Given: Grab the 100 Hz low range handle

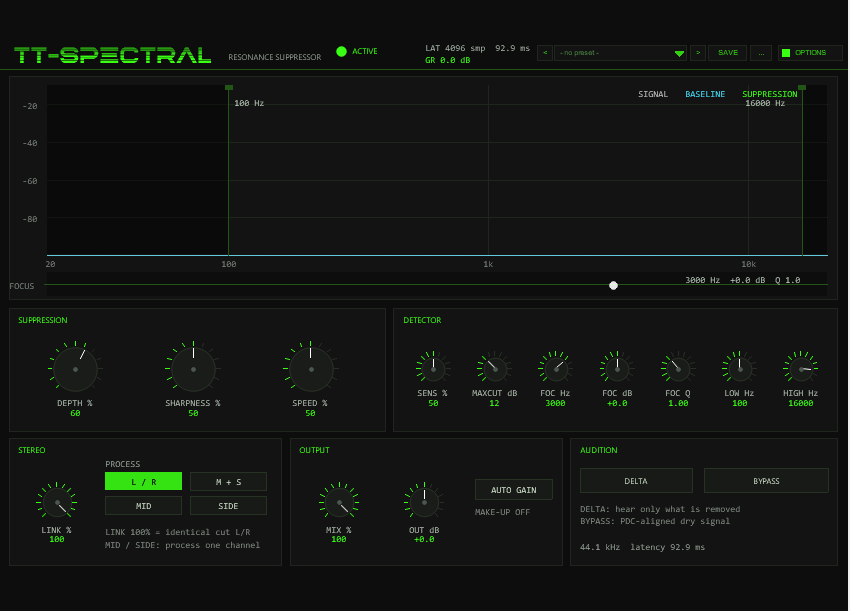Looking at the screenshot, I should [229, 87].
